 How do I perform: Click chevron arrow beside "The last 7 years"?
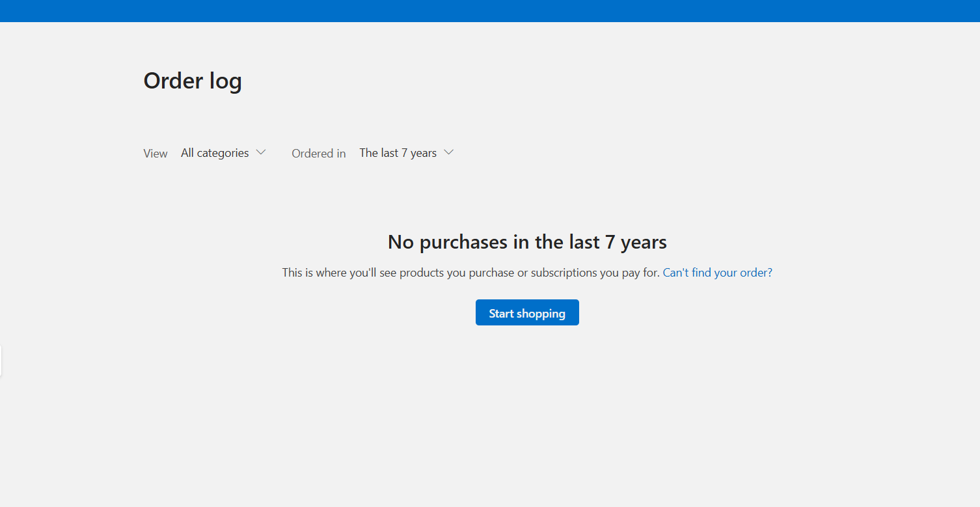pos(448,152)
